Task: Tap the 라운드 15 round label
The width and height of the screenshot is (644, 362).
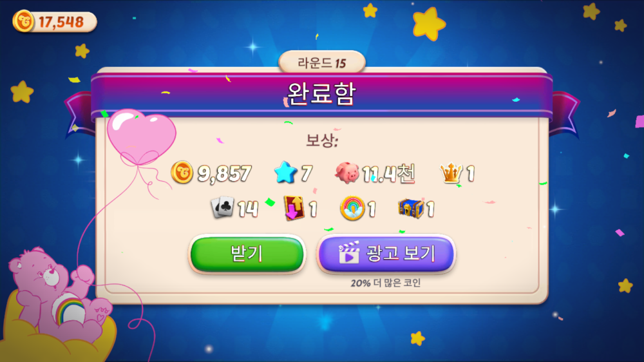Action: point(322,63)
